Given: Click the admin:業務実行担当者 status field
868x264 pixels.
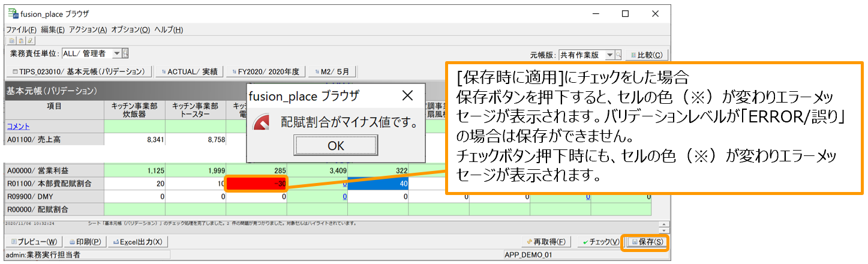Looking at the screenshot, I should [87, 255].
